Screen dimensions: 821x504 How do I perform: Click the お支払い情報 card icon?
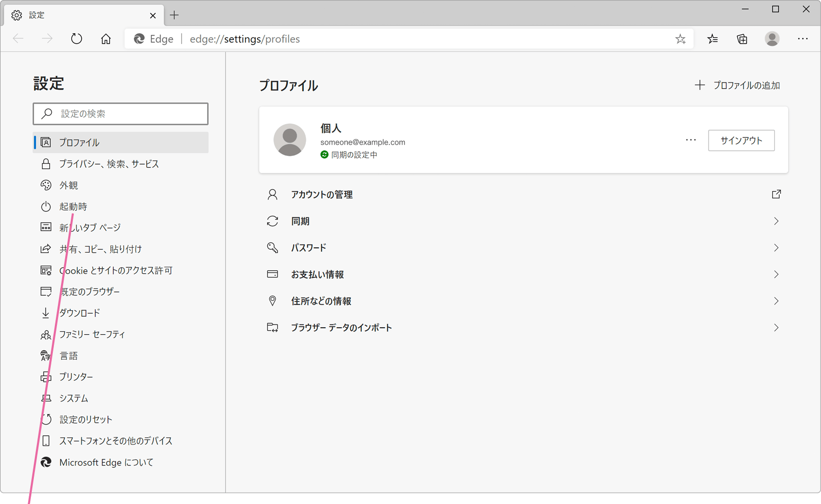272,274
